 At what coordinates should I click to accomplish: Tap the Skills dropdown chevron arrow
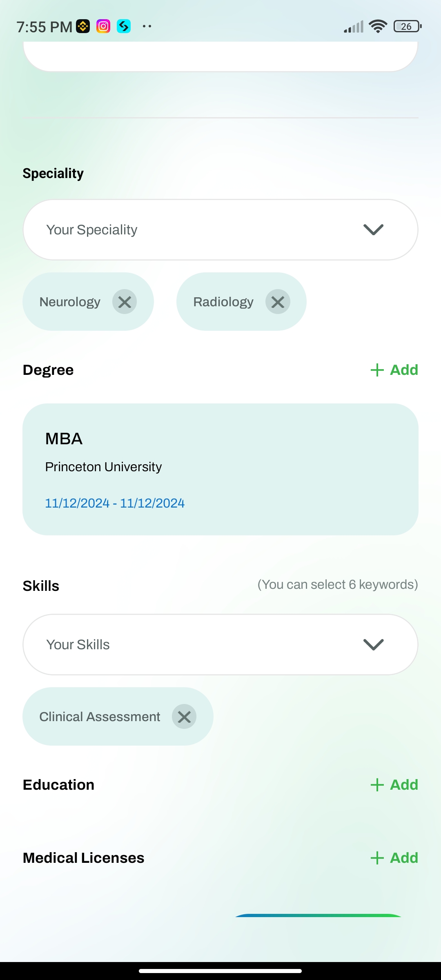tap(373, 644)
